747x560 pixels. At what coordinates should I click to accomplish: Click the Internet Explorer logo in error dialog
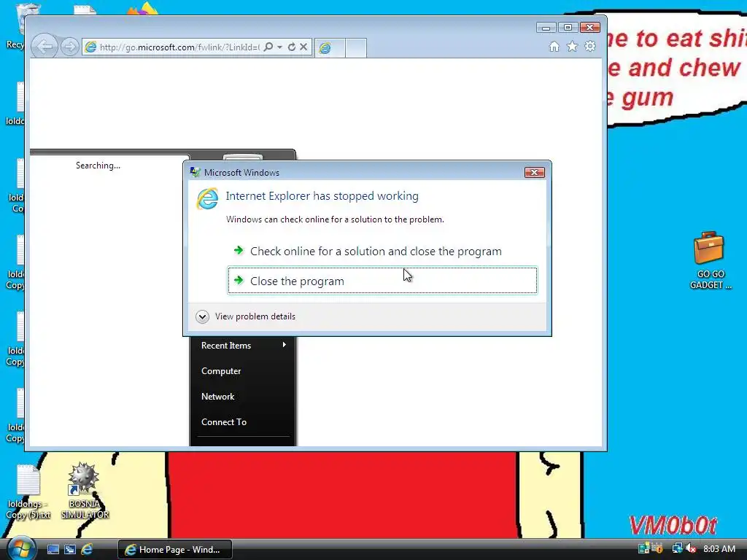(208, 199)
